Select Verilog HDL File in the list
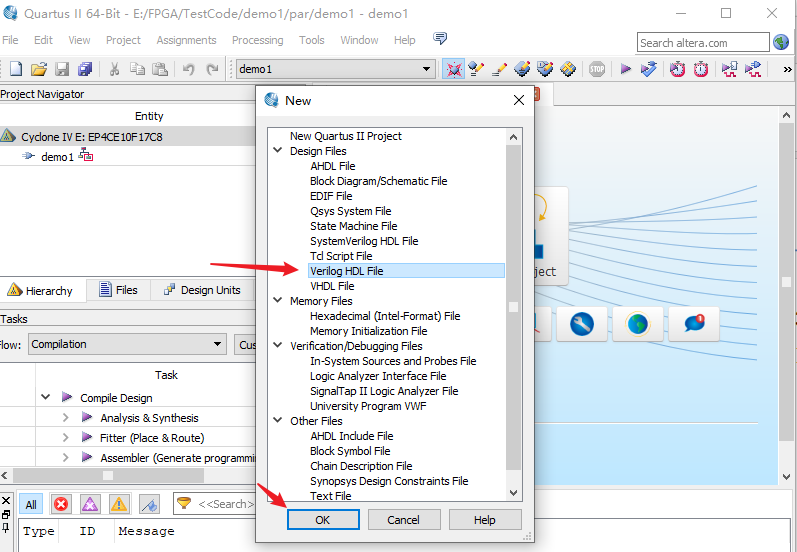The width and height of the screenshot is (797, 552). pos(406,271)
